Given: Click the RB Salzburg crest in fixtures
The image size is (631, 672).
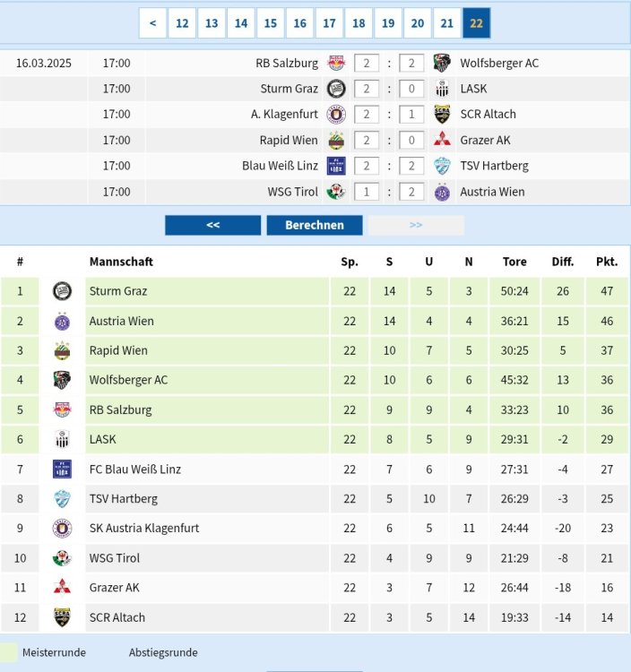Looking at the screenshot, I should pos(336,63).
